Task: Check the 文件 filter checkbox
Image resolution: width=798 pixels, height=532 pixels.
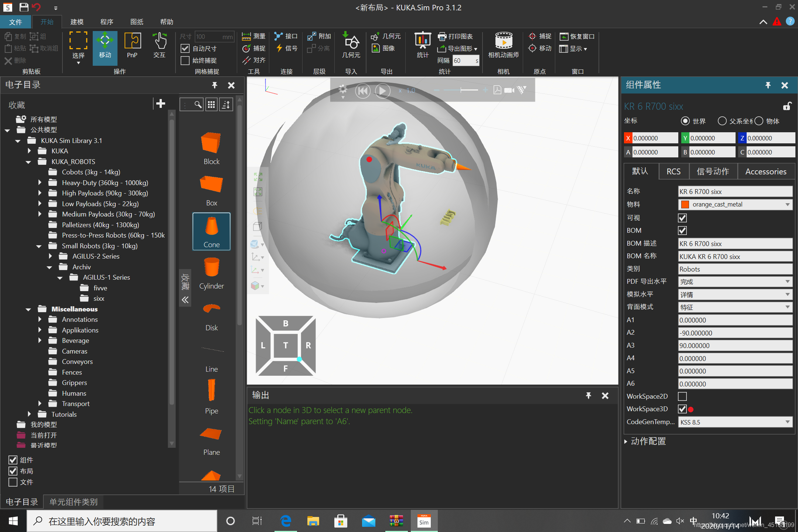Action: click(x=13, y=482)
